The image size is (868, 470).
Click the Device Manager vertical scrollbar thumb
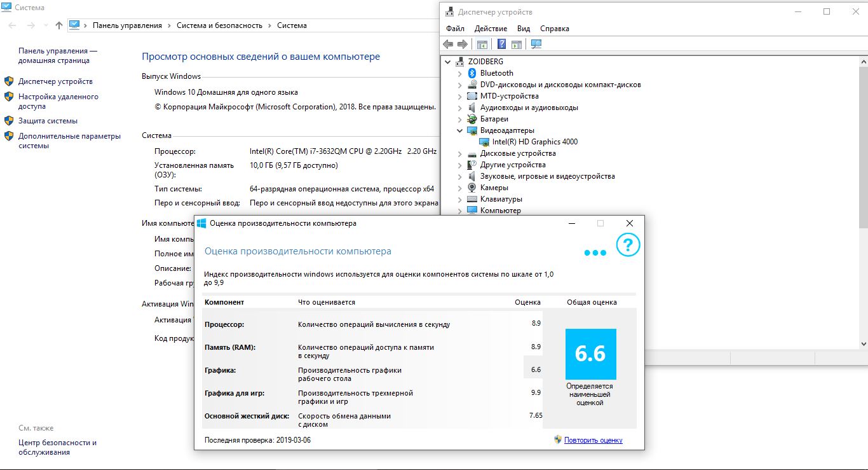[863, 147]
